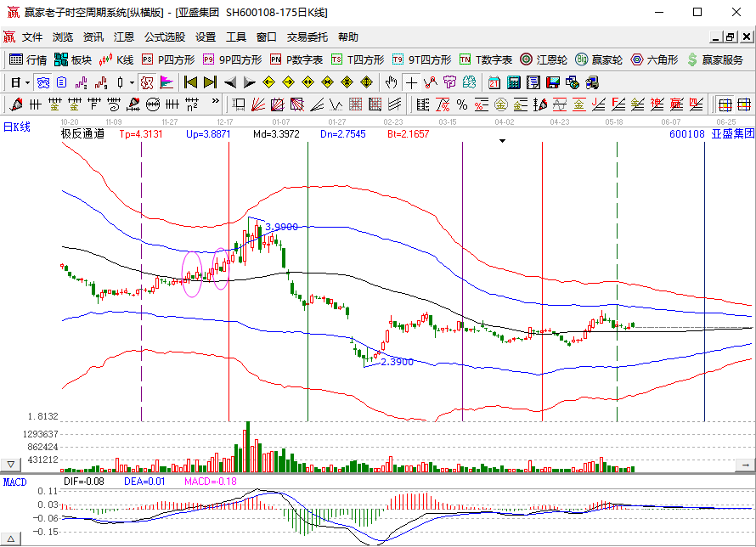Collapse volume panel with down triangle

10,465
